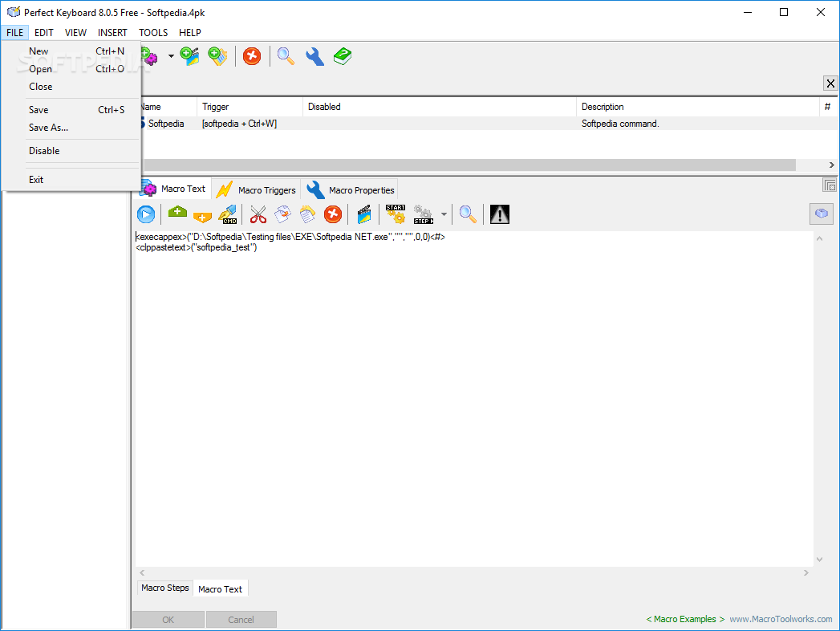Open the EDIT menu
The image size is (840, 631).
[x=44, y=33]
